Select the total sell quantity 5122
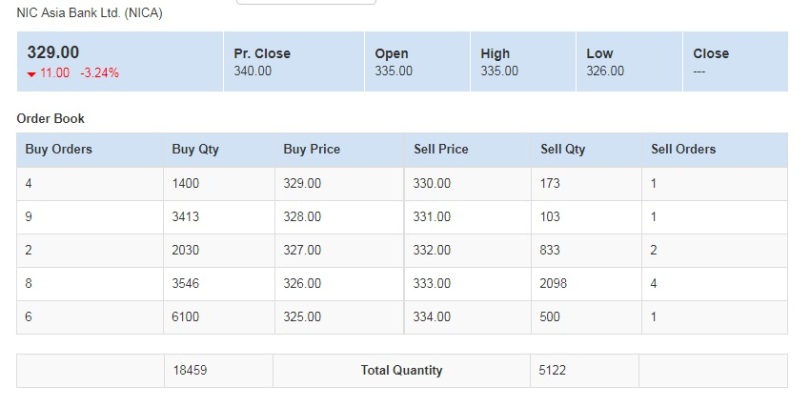This screenshot has height=407, width=810. (x=553, y=370)
